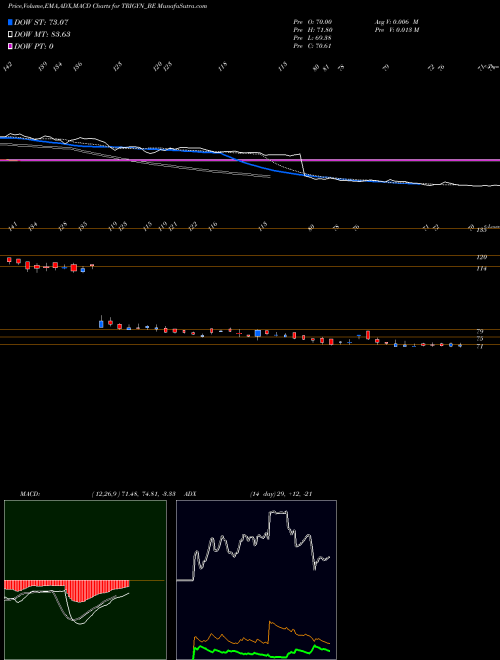Click the 'MACD:' panel heading

pos(30,494)
